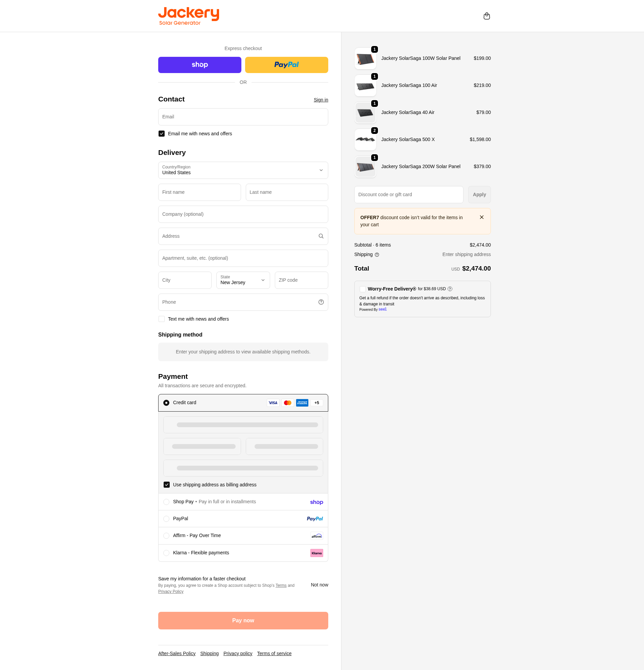Open the shopping bag cart icon
Screen dimensions: 644x670
486,16
